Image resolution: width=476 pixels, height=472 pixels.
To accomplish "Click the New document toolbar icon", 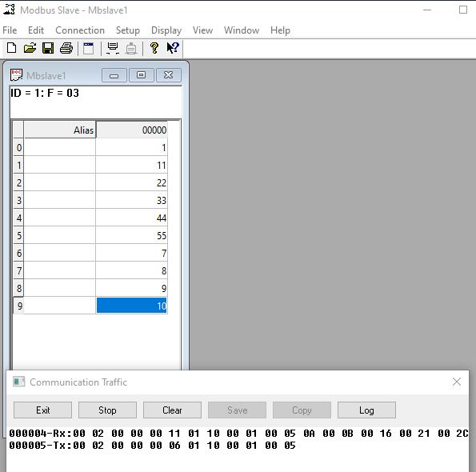I will coord(11,48).
